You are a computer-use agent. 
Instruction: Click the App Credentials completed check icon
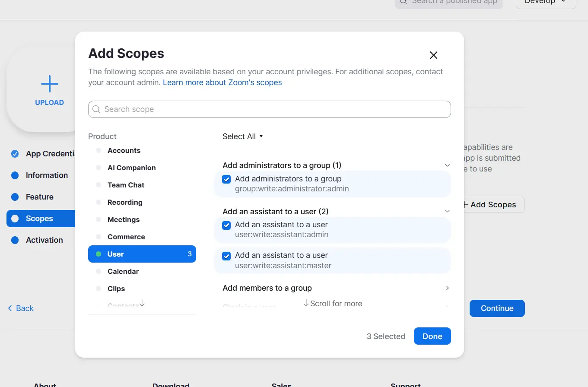tap(15, 154)
